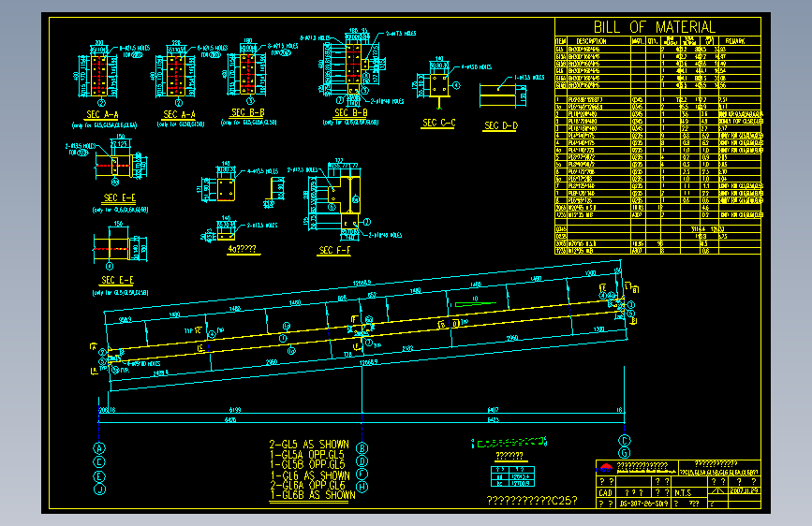Viewport: 812px width, 526px height.
Task: Click grid bubble F at the center gridline
Action: 362,474
